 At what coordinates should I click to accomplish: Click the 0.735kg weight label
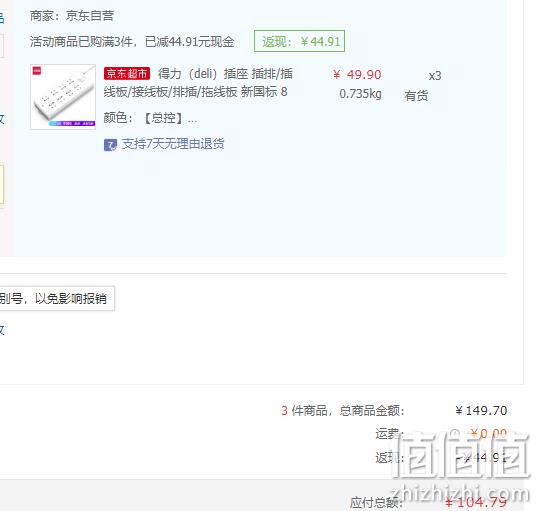click(360, 94)
